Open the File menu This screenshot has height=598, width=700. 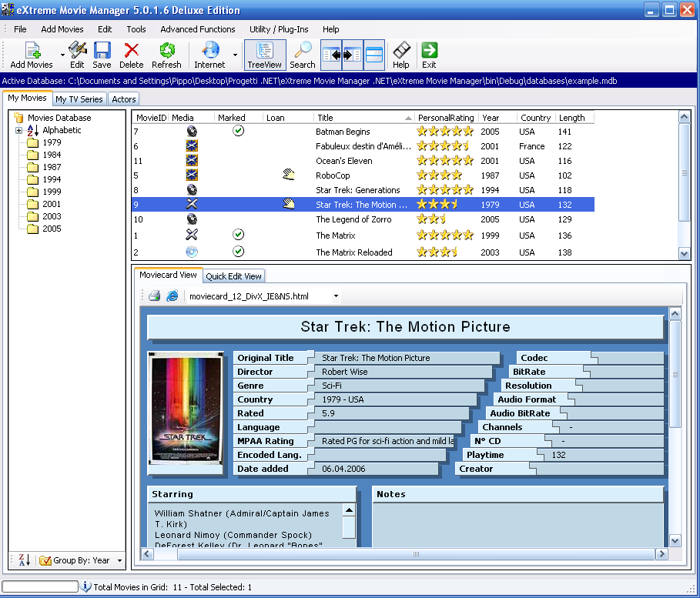(x=20, y=29)
